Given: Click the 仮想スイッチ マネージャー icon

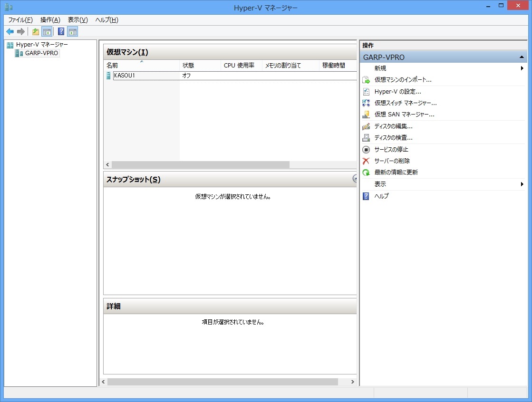Looking at the screenshot, I should pyautogui.click(x=366, y=103).
